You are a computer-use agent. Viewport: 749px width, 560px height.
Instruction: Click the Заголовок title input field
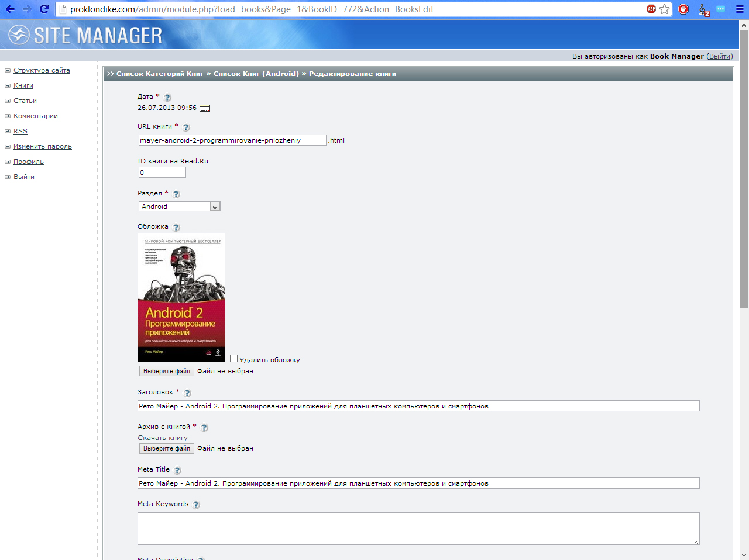(418, 406)
